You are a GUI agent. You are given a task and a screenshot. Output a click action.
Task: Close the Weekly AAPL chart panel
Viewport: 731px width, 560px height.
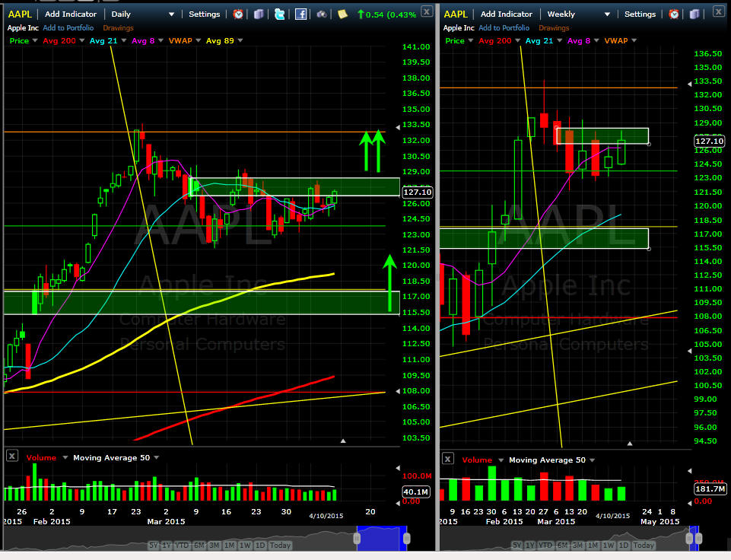(718, 11)
